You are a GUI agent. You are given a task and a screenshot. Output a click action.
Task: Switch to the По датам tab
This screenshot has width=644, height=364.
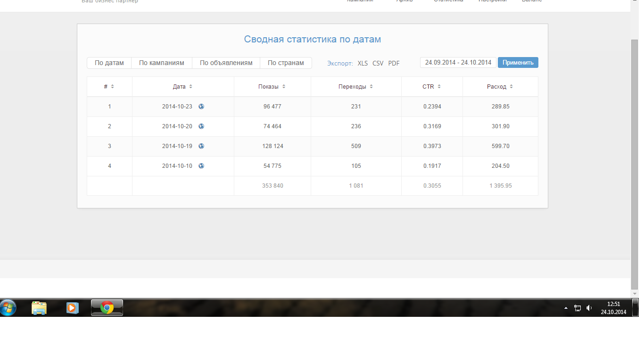(109, 63)
